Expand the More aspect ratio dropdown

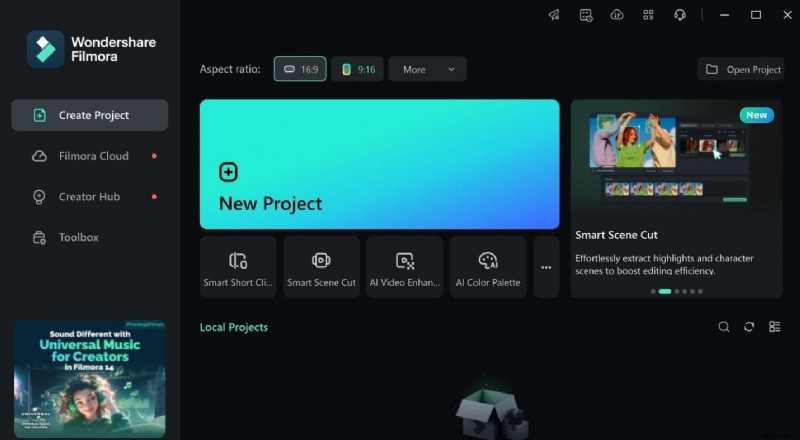(428, 69)
